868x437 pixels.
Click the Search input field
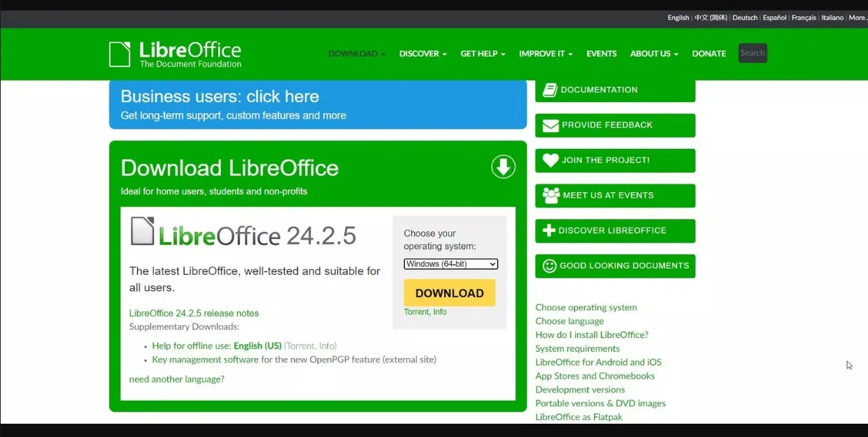[x=753, y=52]
